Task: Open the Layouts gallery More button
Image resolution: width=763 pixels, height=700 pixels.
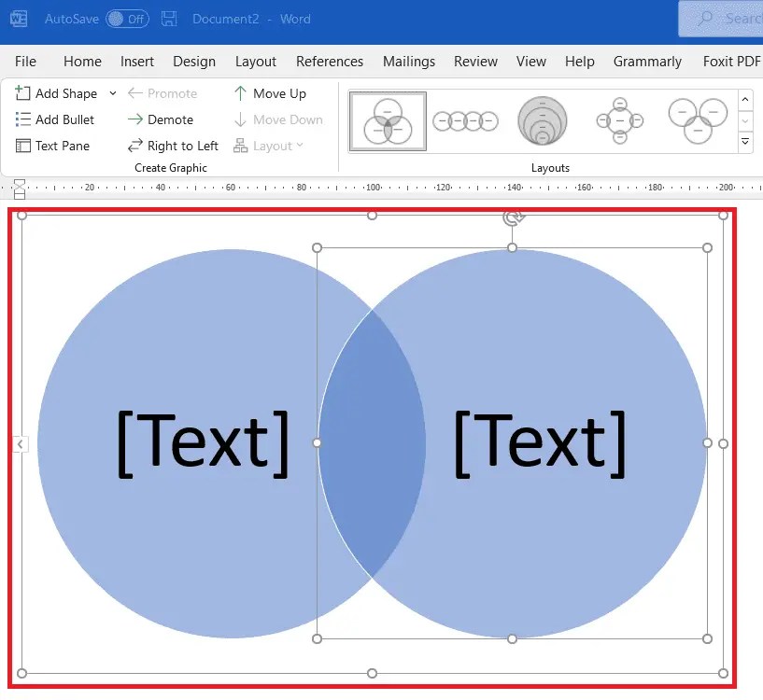Action: coord(744,141)
